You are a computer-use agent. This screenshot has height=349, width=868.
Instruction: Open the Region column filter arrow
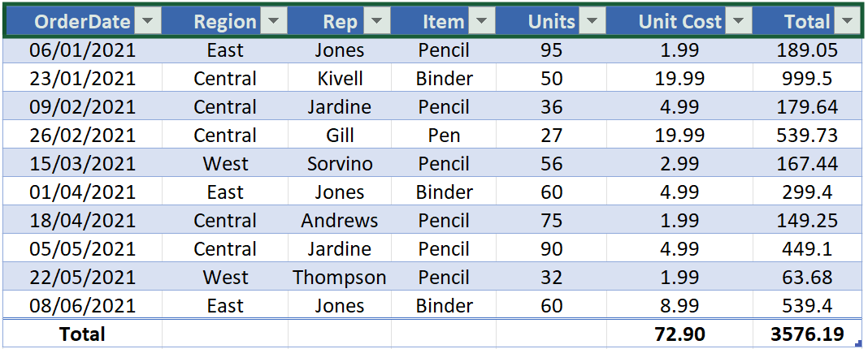tap(274, 22)
